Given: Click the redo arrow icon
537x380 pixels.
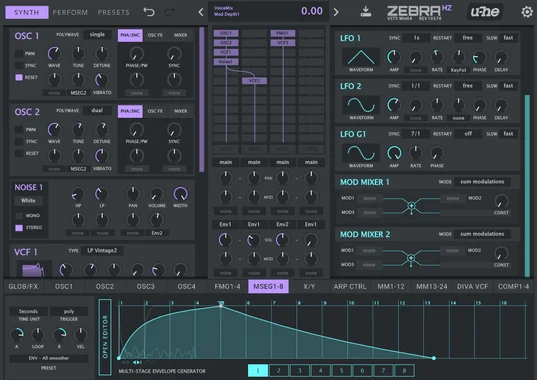Looking at the screenshot, I should (x=169, y=12).
